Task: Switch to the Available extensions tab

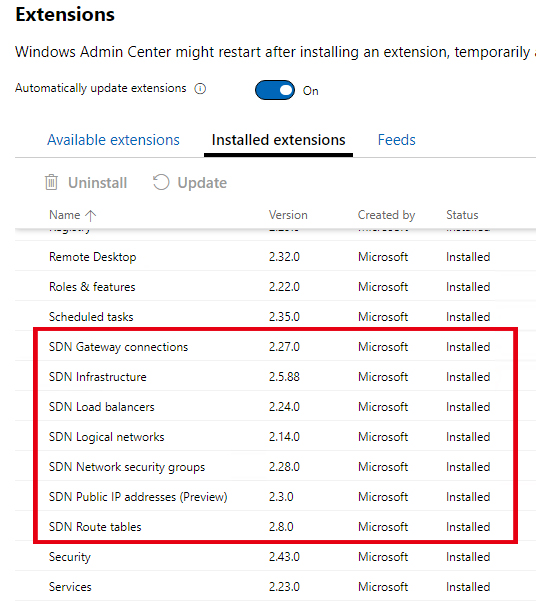Action: (113, 140)
